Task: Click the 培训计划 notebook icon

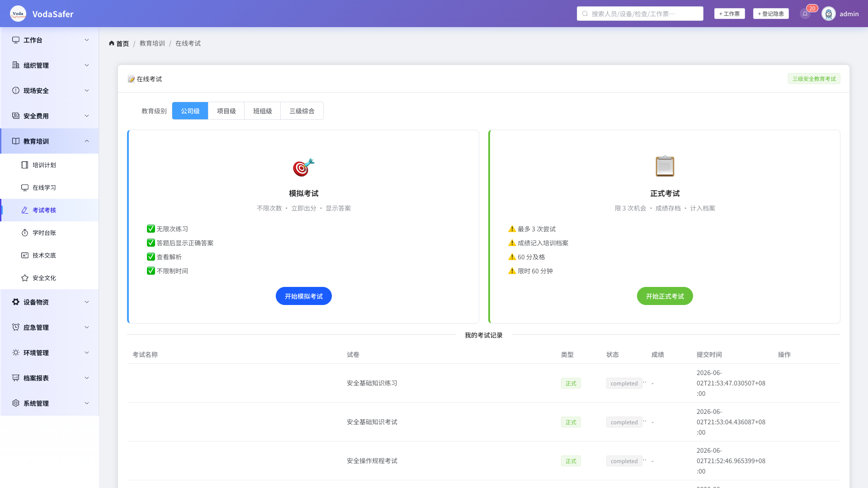Action: tap(25, 165)
